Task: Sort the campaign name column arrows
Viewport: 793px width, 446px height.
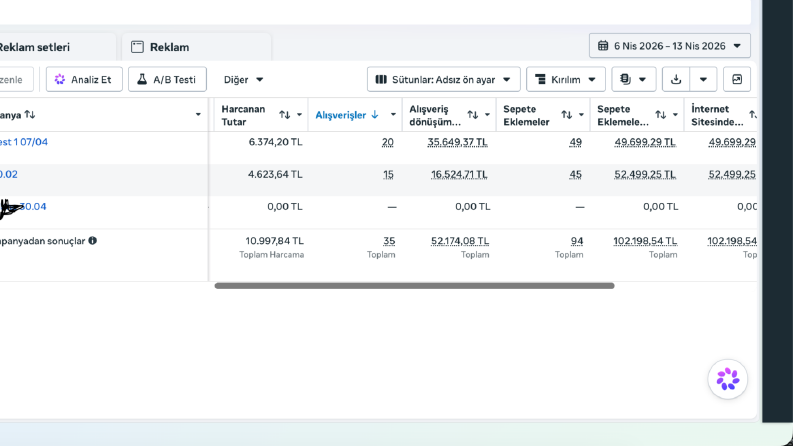Action: (x=30, y=115)
